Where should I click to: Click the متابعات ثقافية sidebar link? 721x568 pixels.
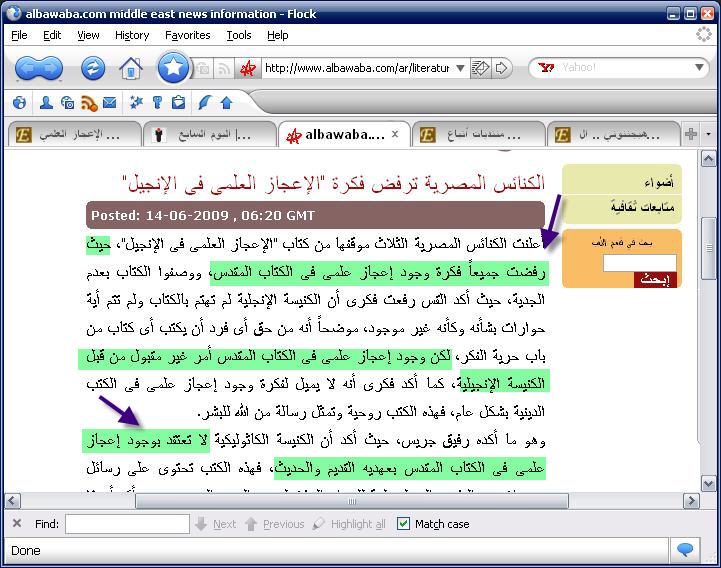point(641,207)
